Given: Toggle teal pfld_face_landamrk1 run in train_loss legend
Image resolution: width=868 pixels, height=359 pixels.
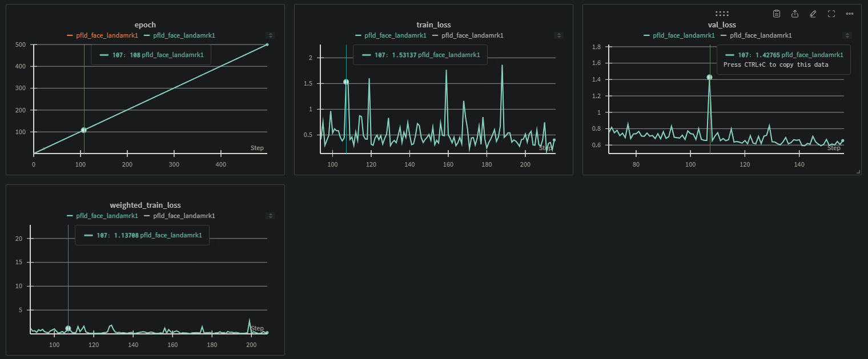Looking at the screenshot, I should [391, 35].
